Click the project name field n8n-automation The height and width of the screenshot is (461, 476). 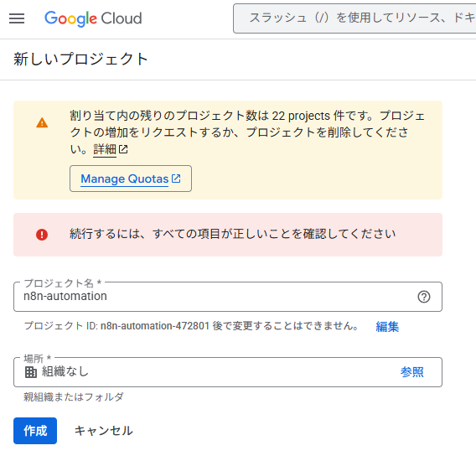coord(228,297)
